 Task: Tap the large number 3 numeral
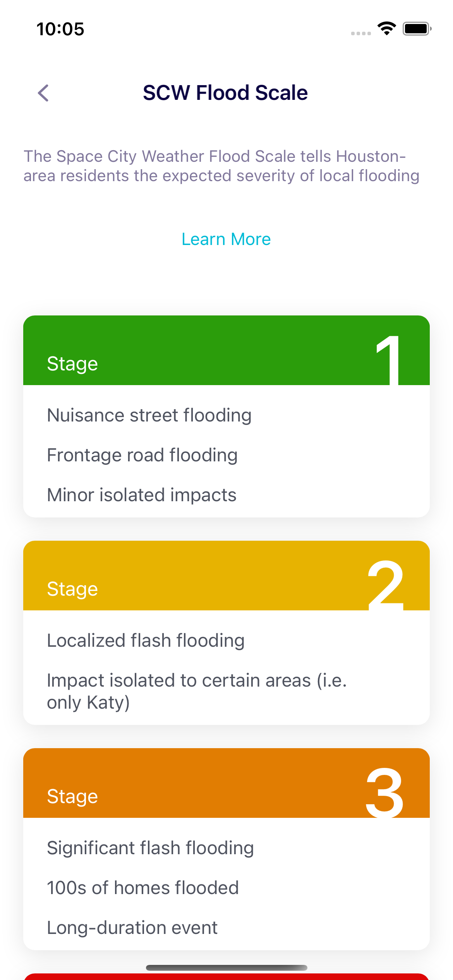click(385, 793)
